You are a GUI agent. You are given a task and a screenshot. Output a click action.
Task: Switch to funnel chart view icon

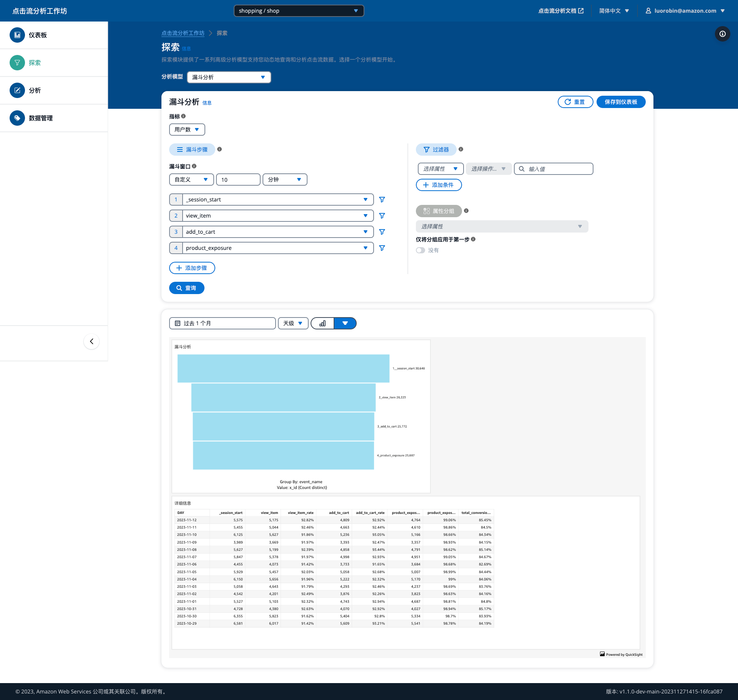(345, 323)
